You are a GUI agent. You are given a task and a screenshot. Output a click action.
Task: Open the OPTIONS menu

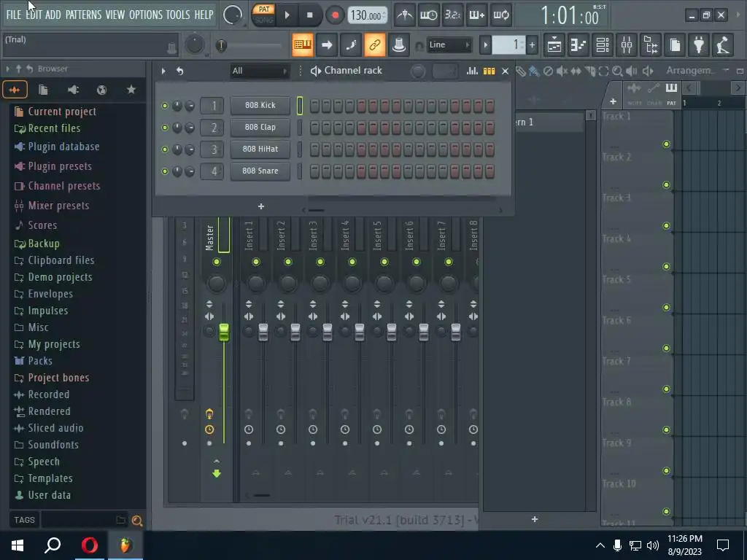pos(146,15)
